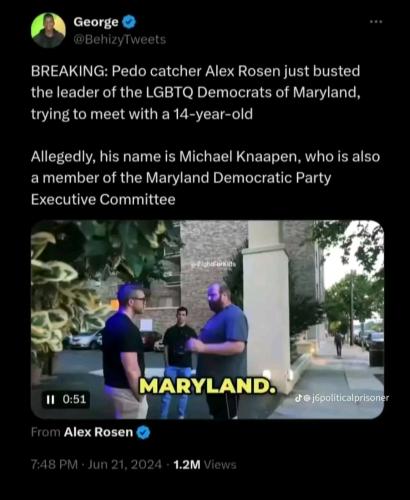This screenshot has height=500, width=410.
Task: Open the embedded video thumbnail fullscreen
Action: click(207, 319)
